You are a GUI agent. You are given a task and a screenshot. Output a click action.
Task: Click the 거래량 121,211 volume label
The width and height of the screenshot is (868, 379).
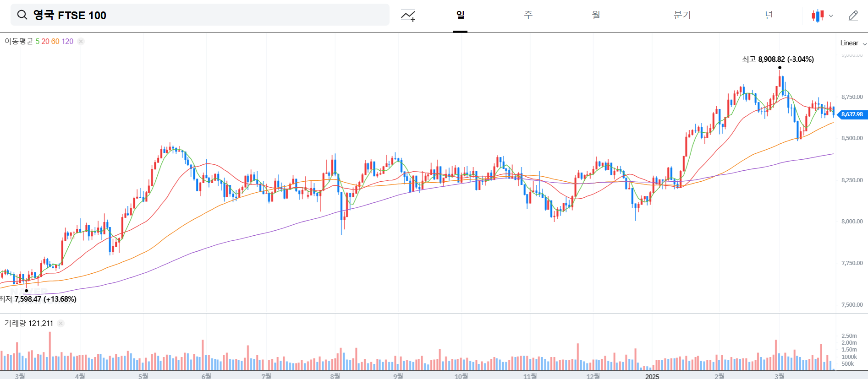[x=29, y=323]
